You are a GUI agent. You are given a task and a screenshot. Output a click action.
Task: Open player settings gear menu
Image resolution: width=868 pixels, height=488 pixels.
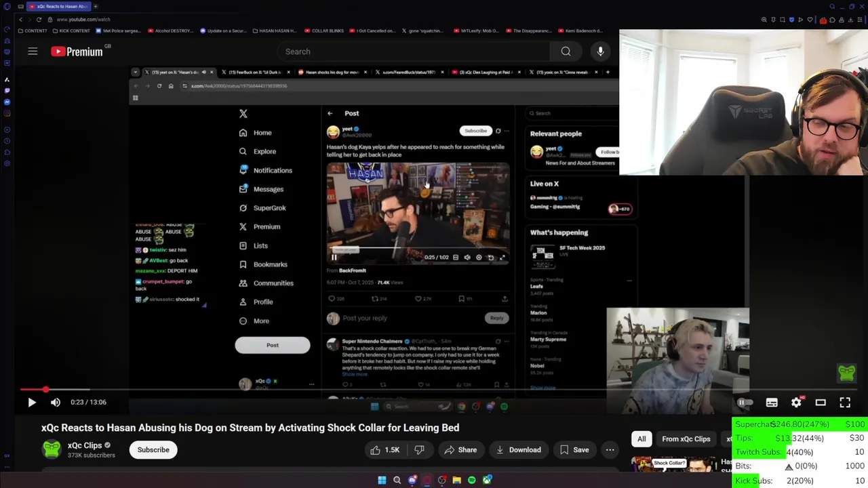click(797, 403)
